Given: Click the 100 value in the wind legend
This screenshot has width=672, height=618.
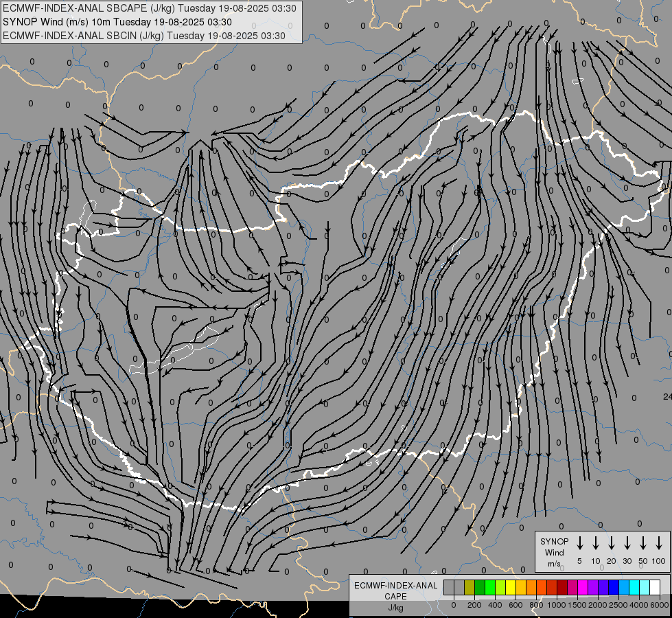Looking at the screenshot, I should click(659, 561).
